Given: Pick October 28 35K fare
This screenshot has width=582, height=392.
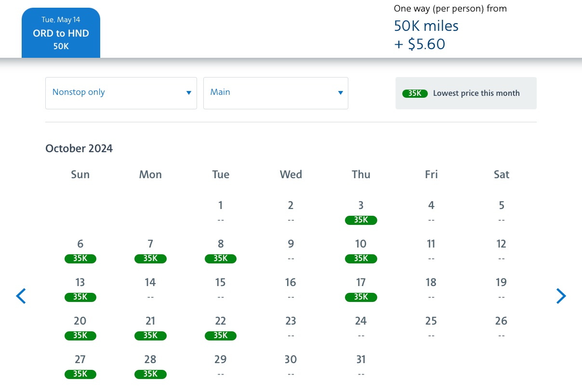Looking at the screenshot, I should click(x=150, y=374).
